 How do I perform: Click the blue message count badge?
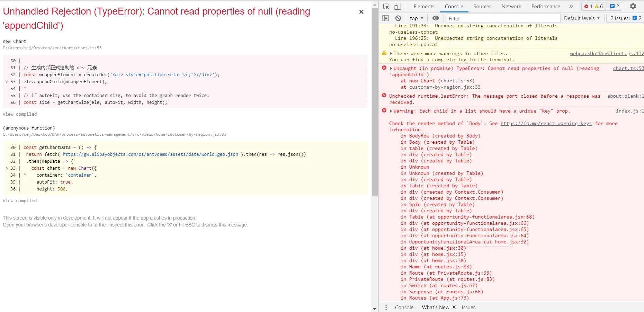coord(615,6)
